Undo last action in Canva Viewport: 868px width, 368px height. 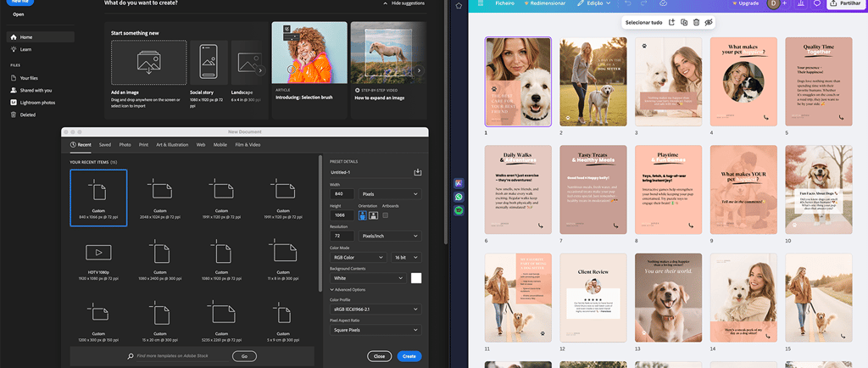click(628, 3)
